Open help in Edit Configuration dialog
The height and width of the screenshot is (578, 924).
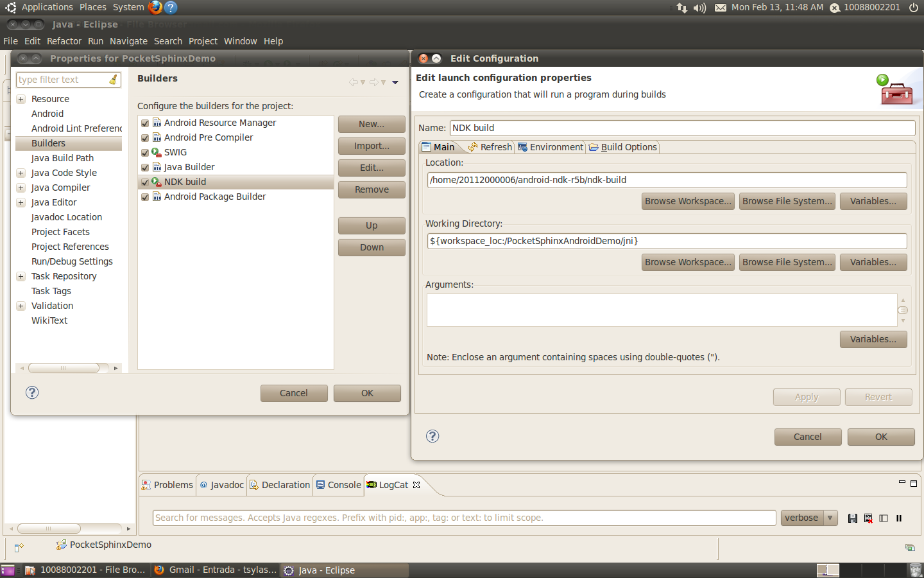pos(432,436)
